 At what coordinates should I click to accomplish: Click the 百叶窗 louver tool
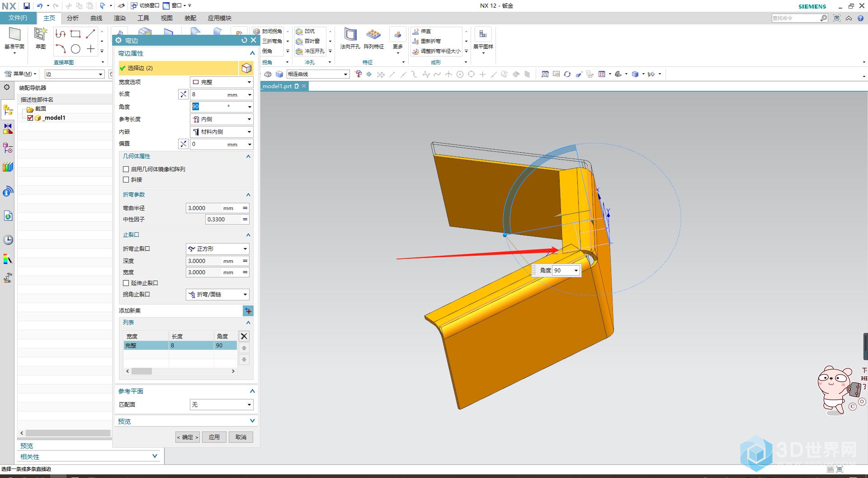point(308,41)
